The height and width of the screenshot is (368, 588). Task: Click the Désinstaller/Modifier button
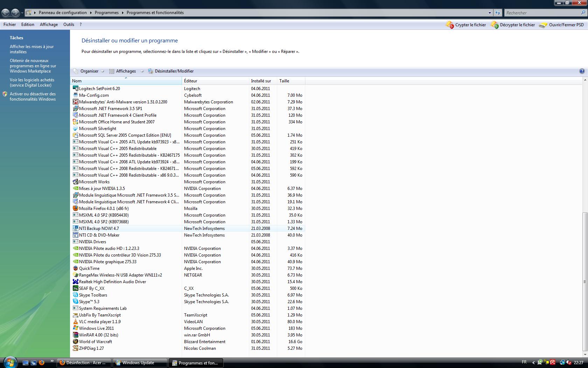click(x=170, y=71)
